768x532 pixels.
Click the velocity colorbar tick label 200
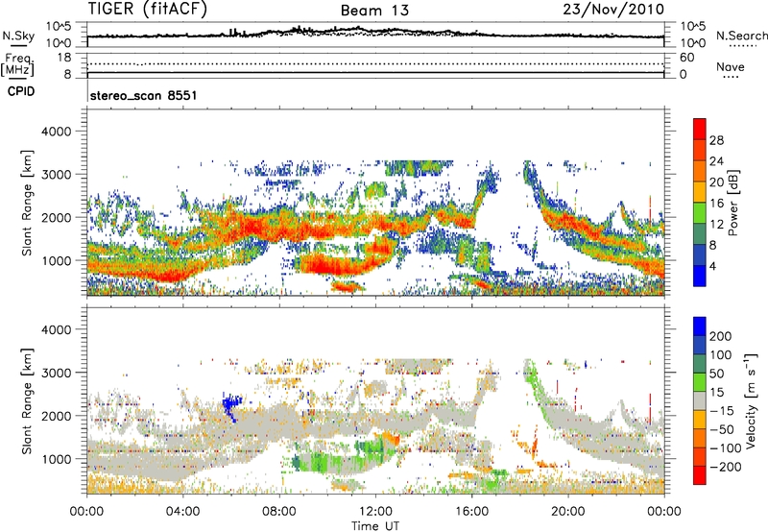pos(720,336)
